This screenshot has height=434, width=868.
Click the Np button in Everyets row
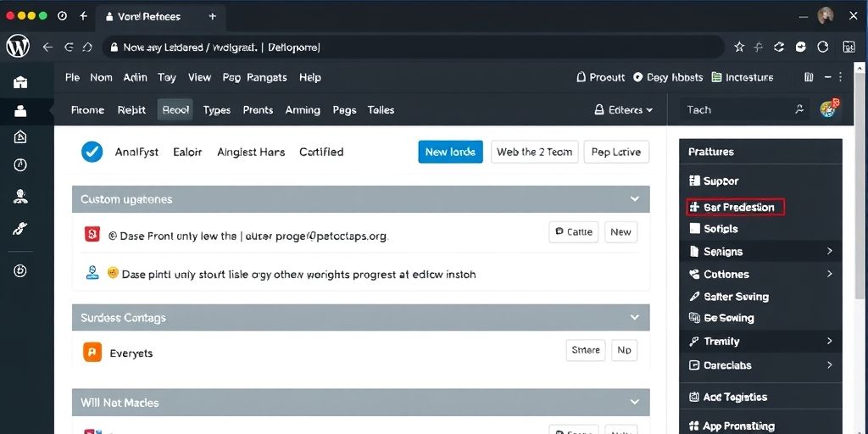tap(625, 350)
